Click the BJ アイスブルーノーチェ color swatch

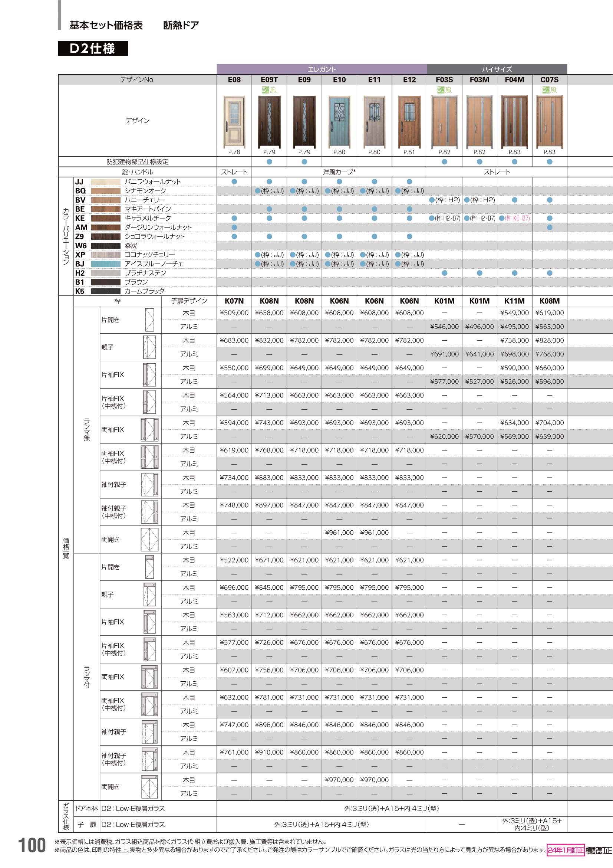tap(106, 264)
